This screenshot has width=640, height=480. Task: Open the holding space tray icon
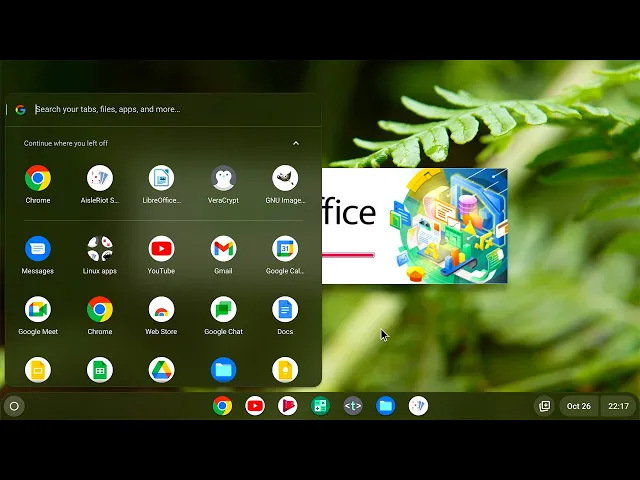pos(545,406)
